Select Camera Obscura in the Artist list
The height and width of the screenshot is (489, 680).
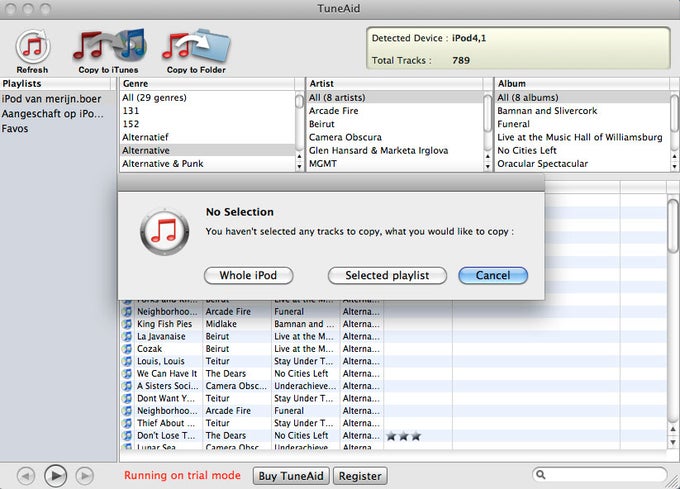395,137
